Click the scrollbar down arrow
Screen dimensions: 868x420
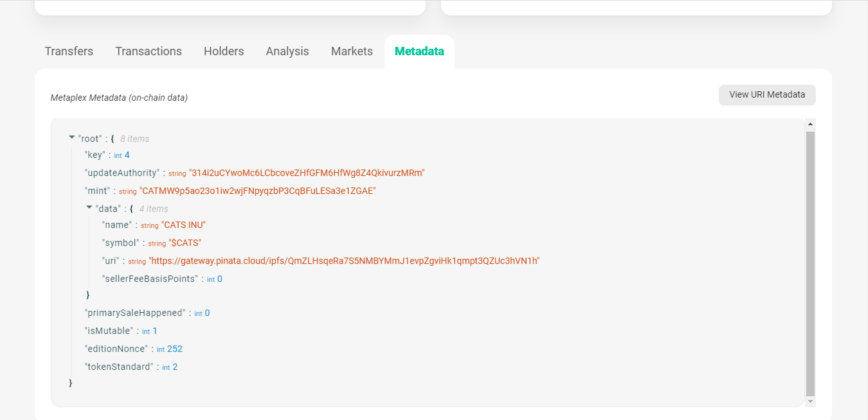click(809, 401)
